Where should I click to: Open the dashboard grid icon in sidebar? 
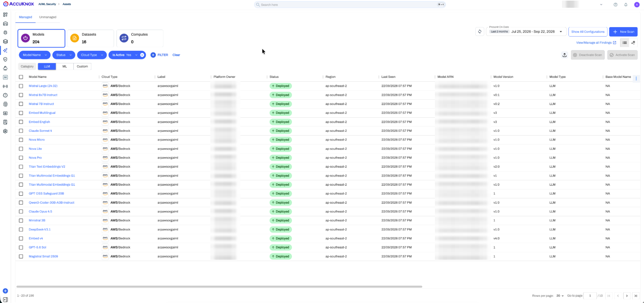point(5,15)
